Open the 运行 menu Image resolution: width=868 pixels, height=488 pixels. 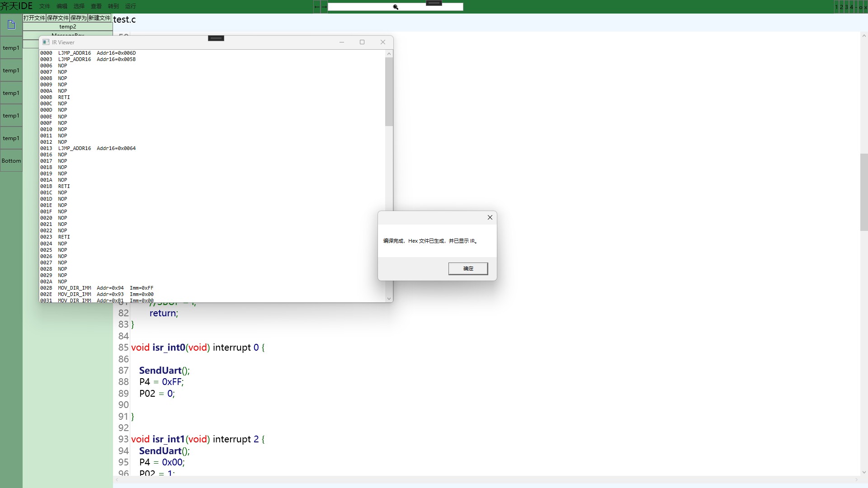point(130,6)
